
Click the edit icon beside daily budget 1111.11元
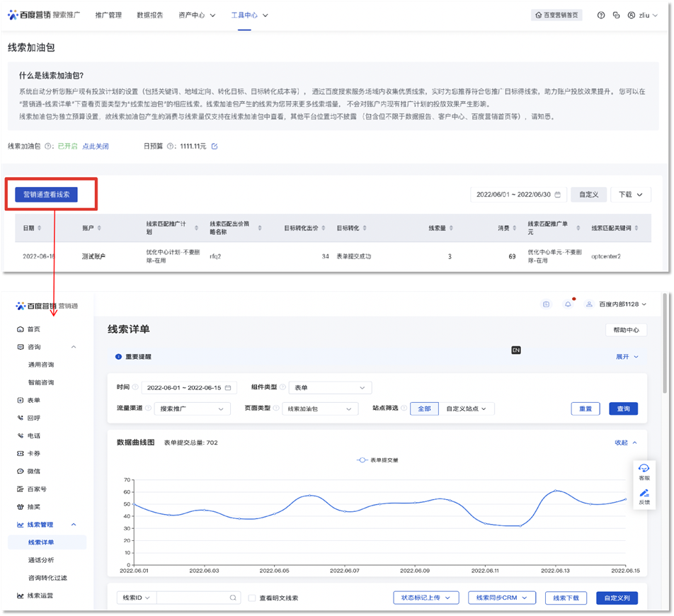pyautogui.click(x=215, y=147)
